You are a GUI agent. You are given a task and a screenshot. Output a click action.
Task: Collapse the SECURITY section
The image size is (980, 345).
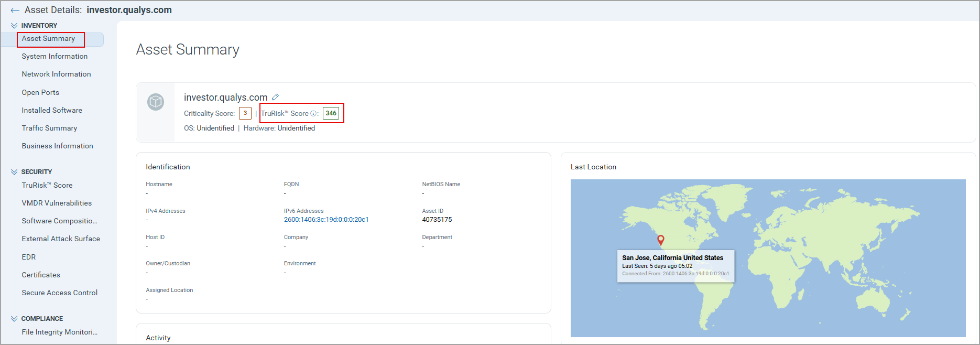coord(14,171)
